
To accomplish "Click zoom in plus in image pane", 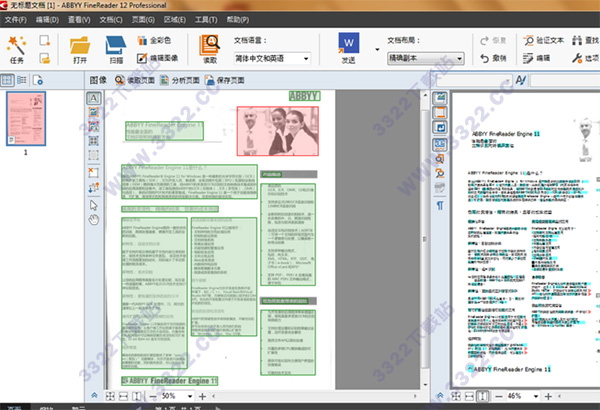I will [202, 397].
